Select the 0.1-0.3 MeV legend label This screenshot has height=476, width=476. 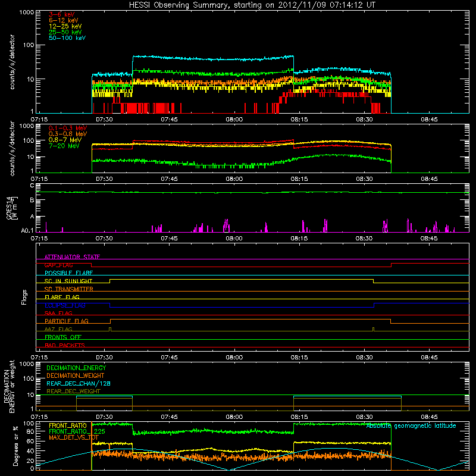point(68,128)
